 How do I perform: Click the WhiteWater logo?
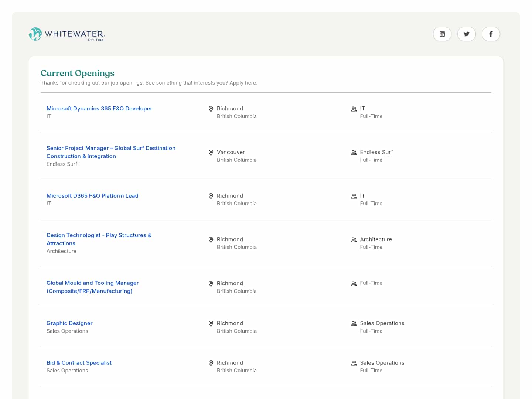[x=67, y=34]
